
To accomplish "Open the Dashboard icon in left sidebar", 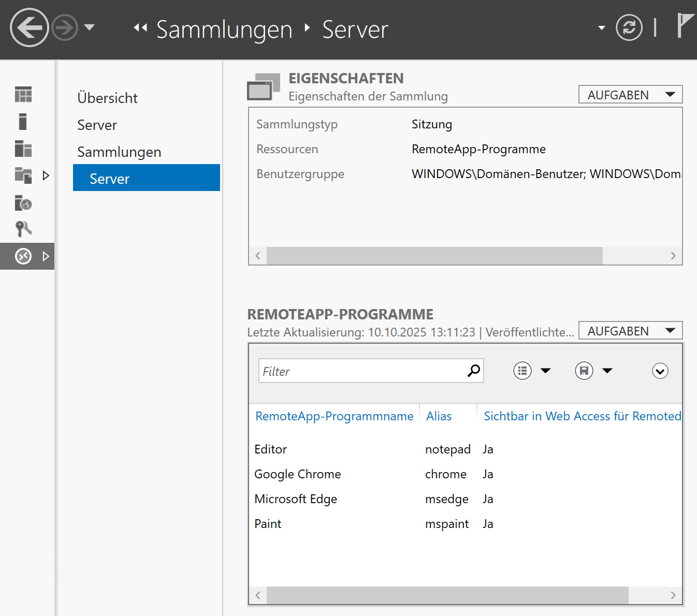I will point(23,94).
